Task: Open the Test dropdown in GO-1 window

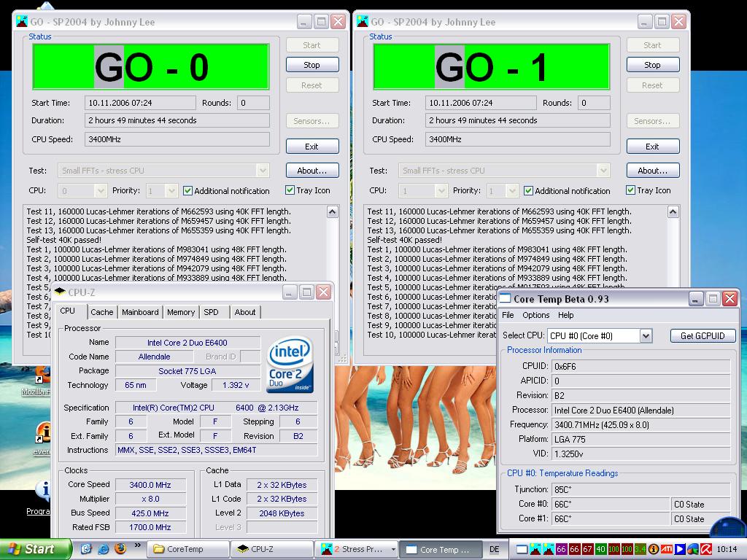Action: click(x=603, y=171)
